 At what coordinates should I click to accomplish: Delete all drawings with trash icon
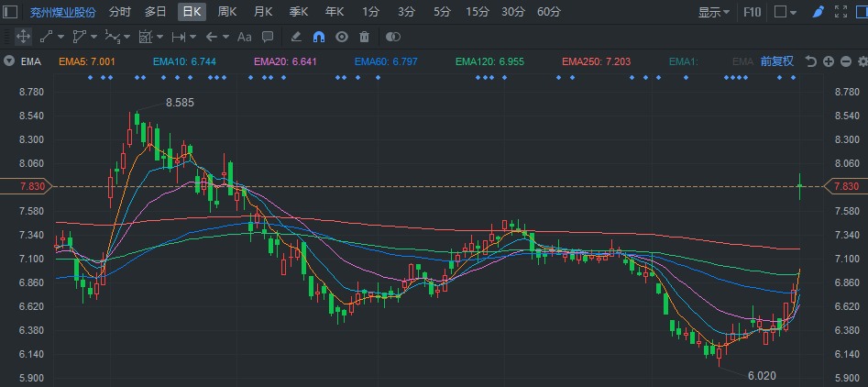(364, 37)
